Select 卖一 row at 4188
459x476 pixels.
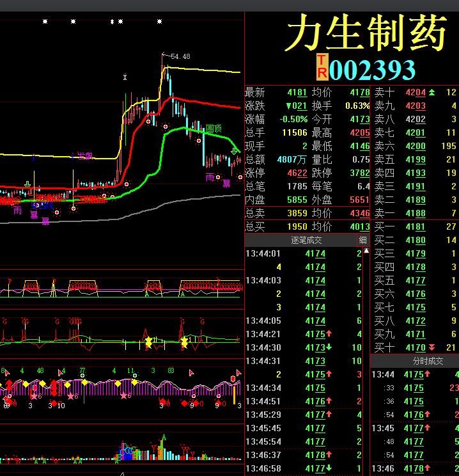click(415, 213)
